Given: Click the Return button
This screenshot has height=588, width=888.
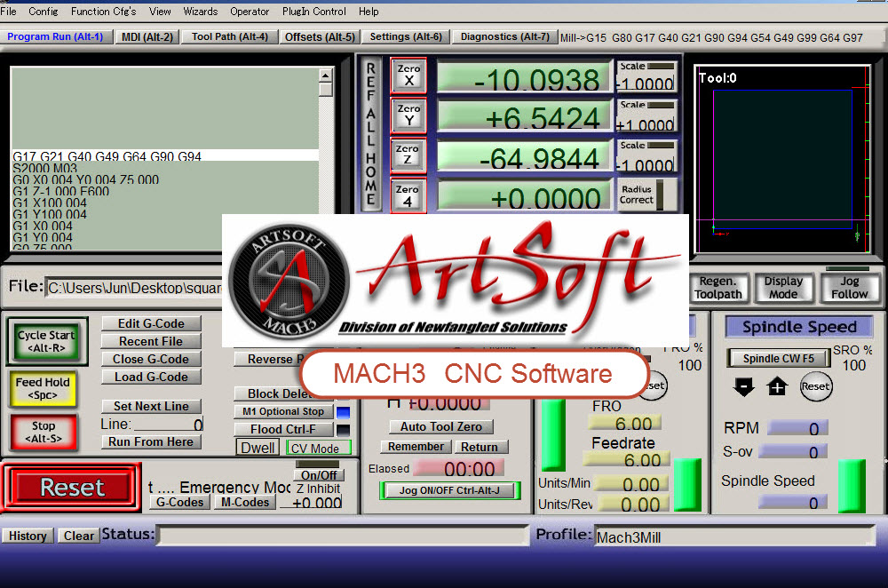Looking at the screenshot, I should [480, 447].
